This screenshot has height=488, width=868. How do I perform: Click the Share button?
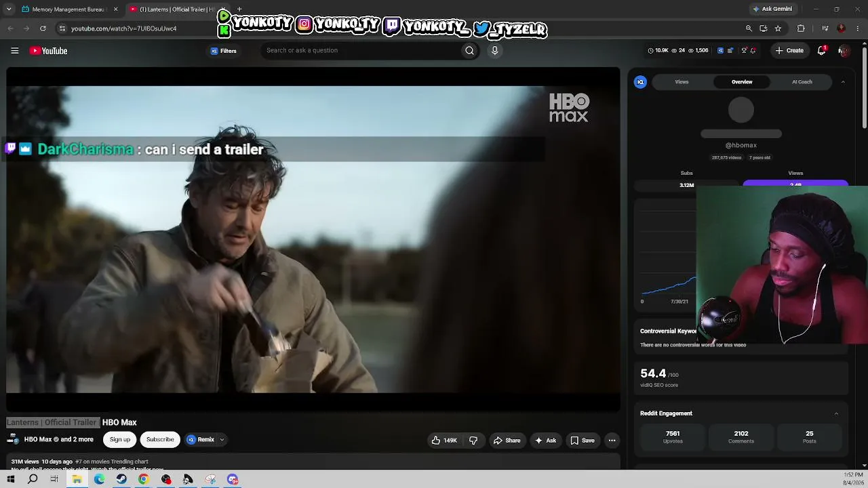point(507,441)
